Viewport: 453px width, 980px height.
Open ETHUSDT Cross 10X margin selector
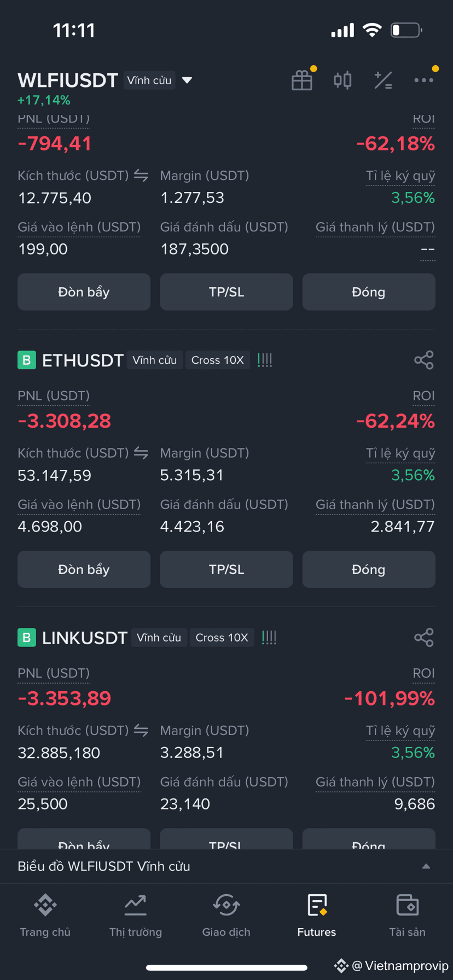pos(218,360)
